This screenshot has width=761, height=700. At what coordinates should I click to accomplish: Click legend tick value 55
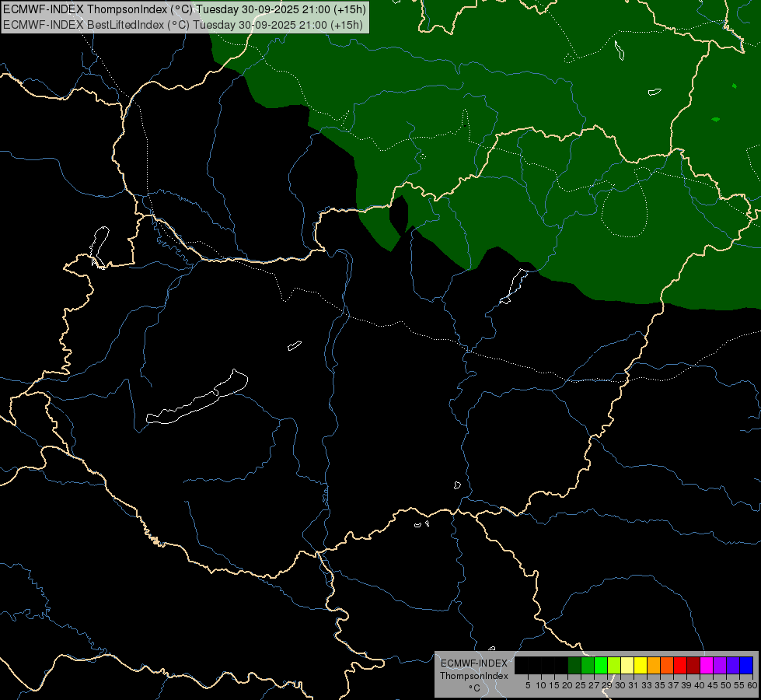pyautogui.click(x=739, y=685)
